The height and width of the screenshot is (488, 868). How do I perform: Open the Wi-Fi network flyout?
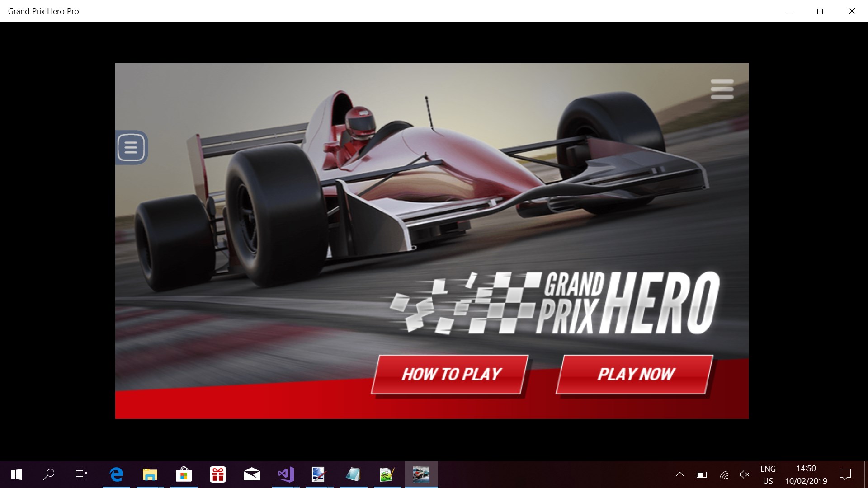(x=724, y=474)
